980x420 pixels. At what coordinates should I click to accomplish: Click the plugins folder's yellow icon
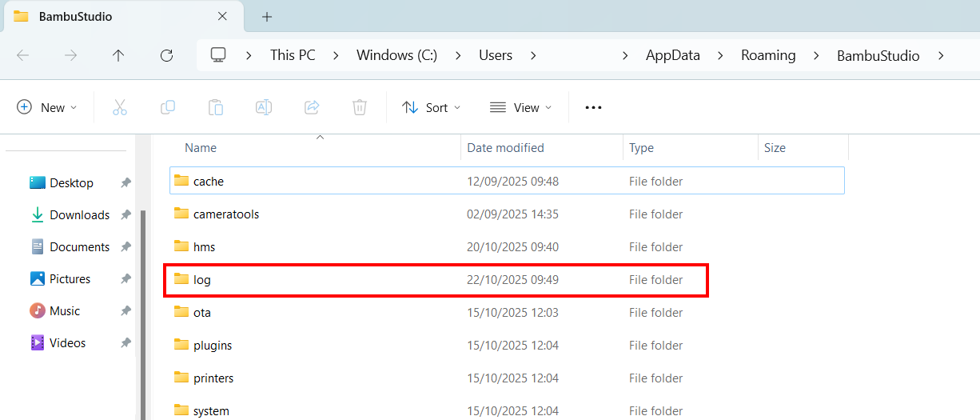[181, 345]
